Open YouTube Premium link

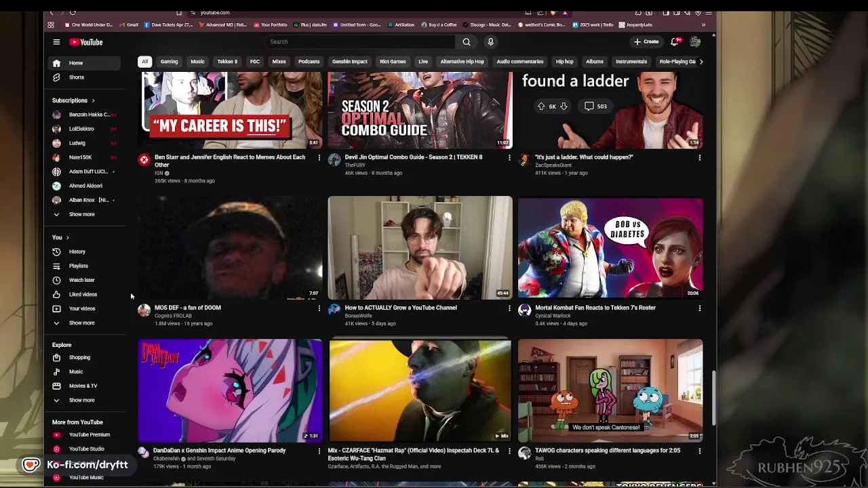85,434
